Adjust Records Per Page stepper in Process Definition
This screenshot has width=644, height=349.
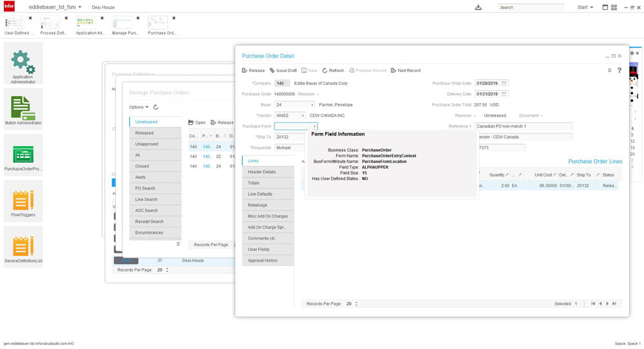167,270
